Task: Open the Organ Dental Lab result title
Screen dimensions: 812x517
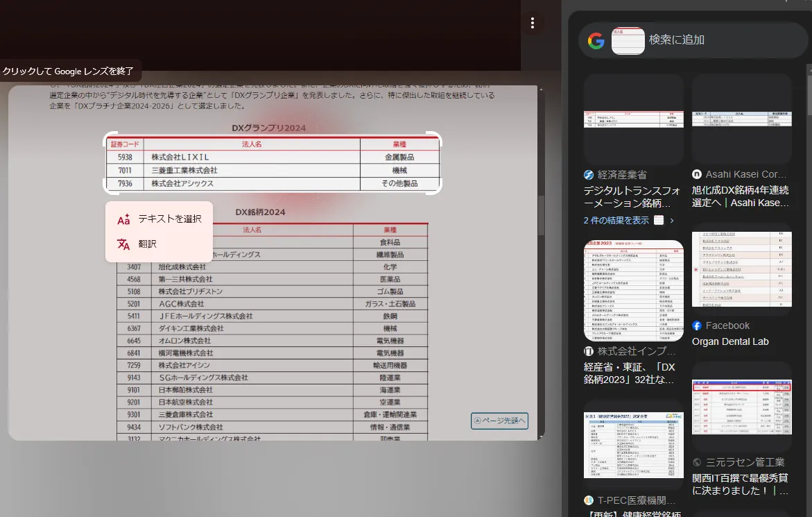Action: 730,341
